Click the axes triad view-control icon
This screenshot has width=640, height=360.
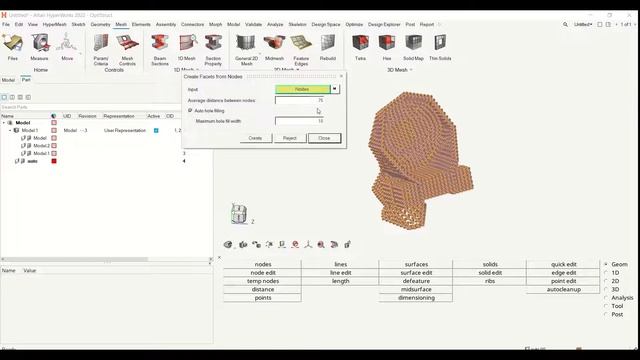point(308,244)
